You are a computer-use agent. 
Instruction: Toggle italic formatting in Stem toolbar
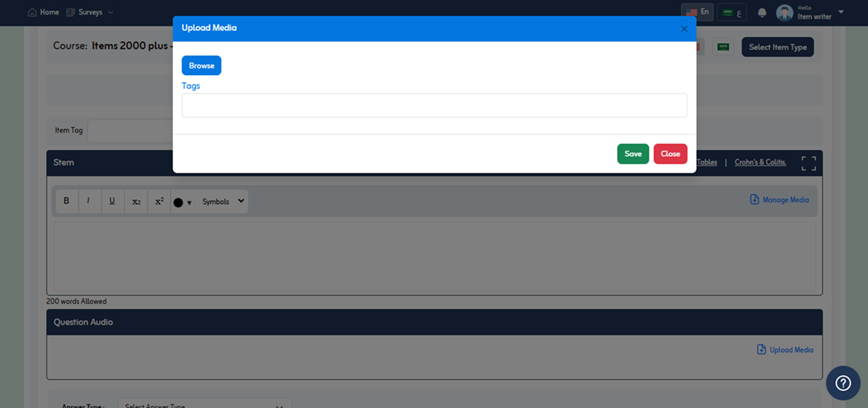[x=88, y=201]
